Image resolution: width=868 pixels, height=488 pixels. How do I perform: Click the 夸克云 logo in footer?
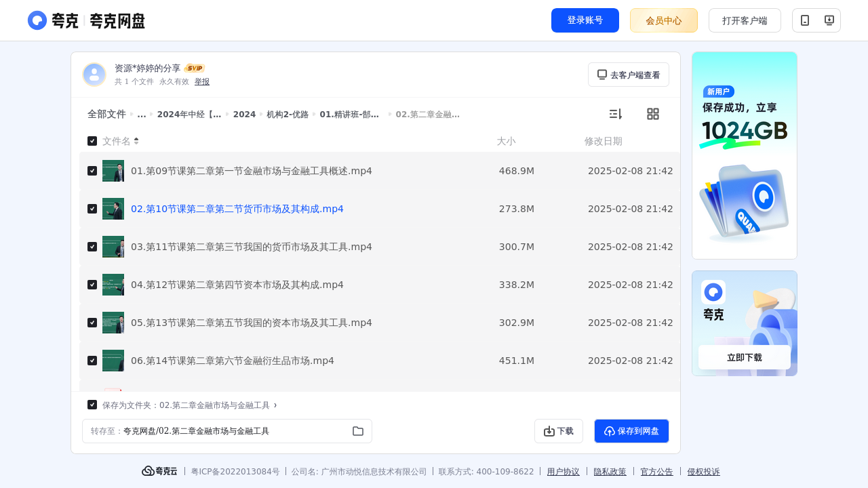pyautogui.click(x=159, y=471)
